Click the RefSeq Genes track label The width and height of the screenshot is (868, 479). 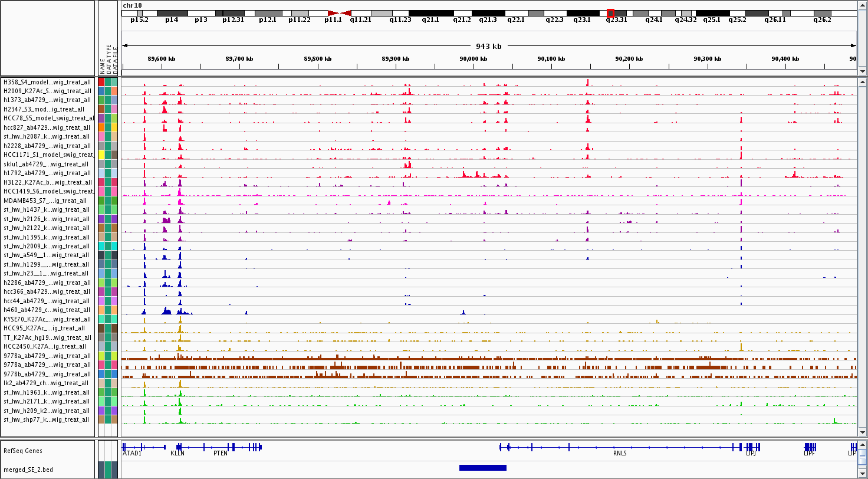22,451
